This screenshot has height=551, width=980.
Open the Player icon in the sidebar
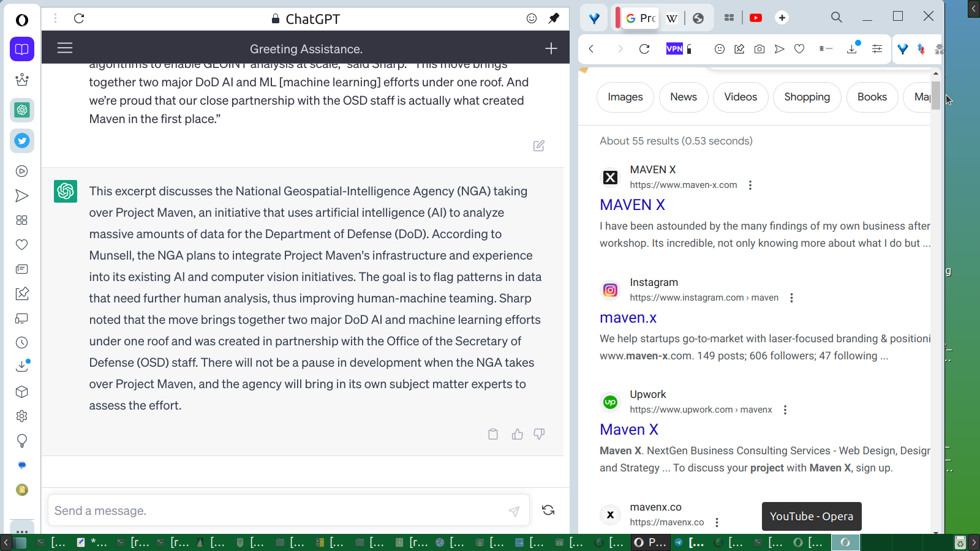coord(22,171)
